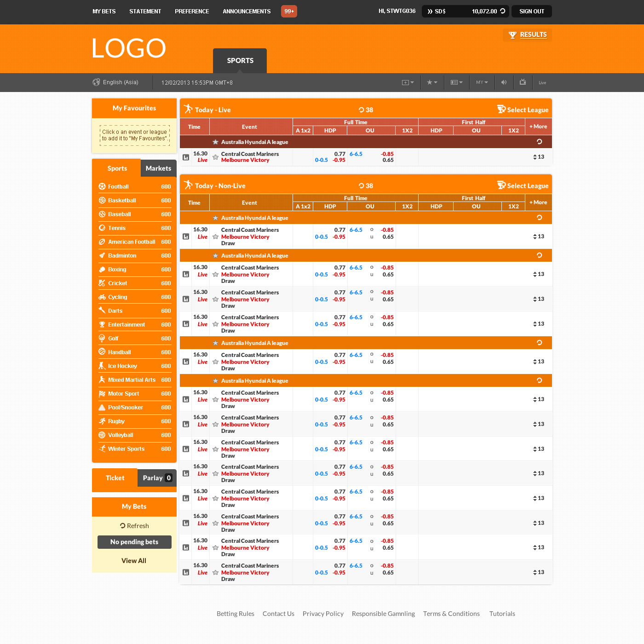Screen dimensions: 644x644
Task: Click the statistics icon beside the live 16.30 match
Action: coord(185,157)
